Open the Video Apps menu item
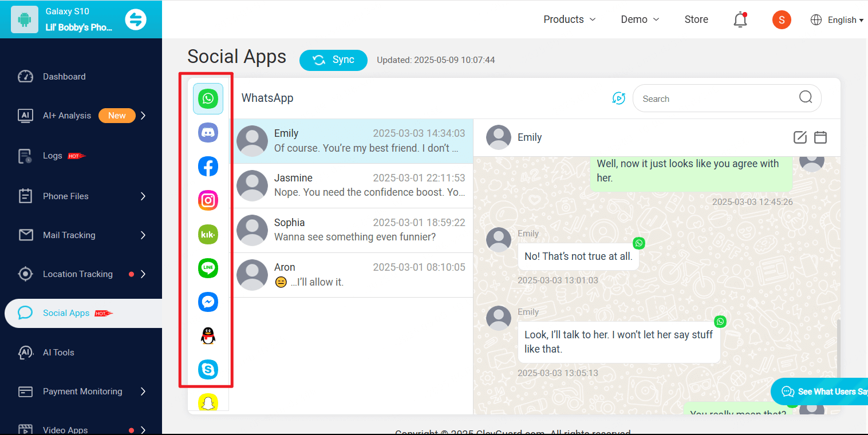Screen dimensions: 868x435 [65, 430]
